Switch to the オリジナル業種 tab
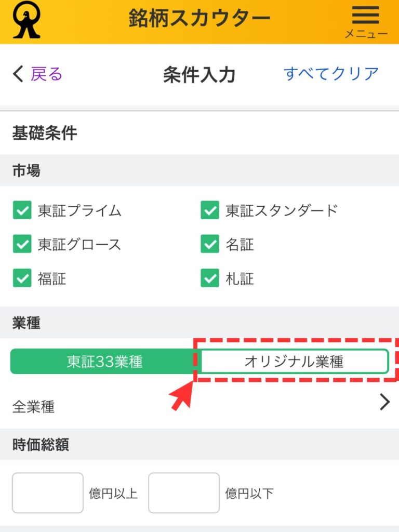399x532 pixels. pos(294,362)
